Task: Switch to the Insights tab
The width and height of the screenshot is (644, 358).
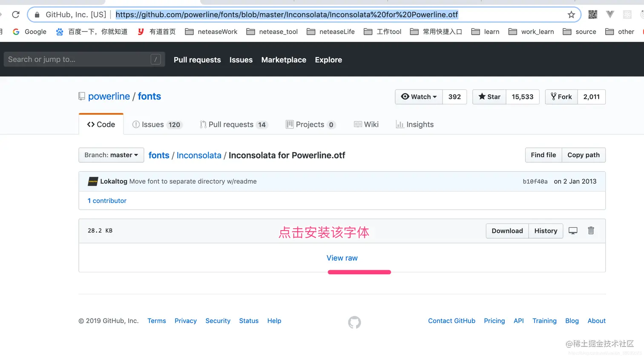Action: coord(415,124)
